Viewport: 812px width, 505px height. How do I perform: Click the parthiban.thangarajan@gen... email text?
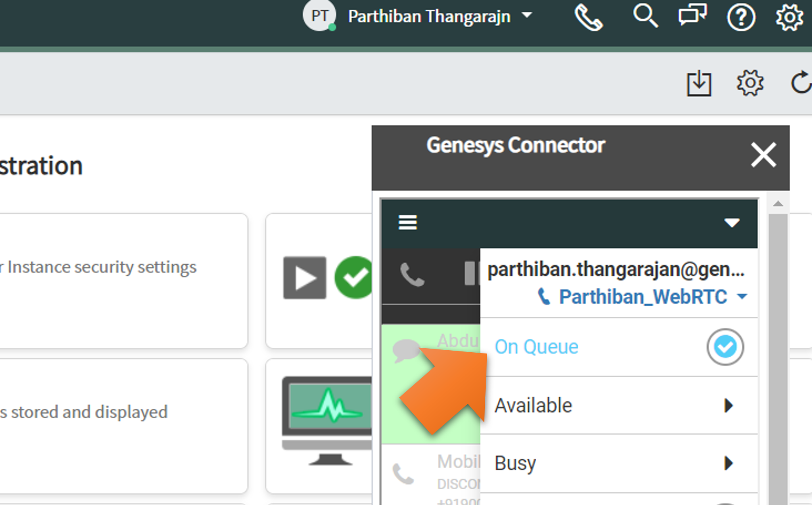pos(616,270)
